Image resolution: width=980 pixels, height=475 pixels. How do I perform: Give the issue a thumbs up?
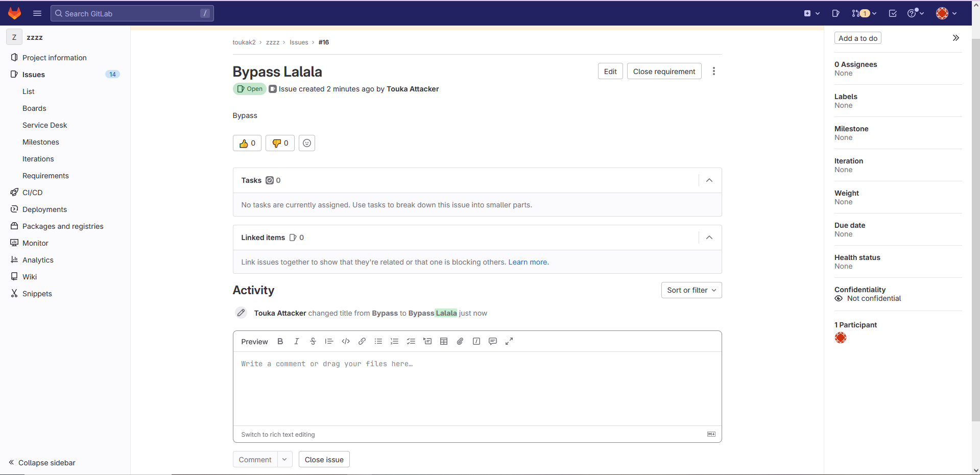click(247, 143)
